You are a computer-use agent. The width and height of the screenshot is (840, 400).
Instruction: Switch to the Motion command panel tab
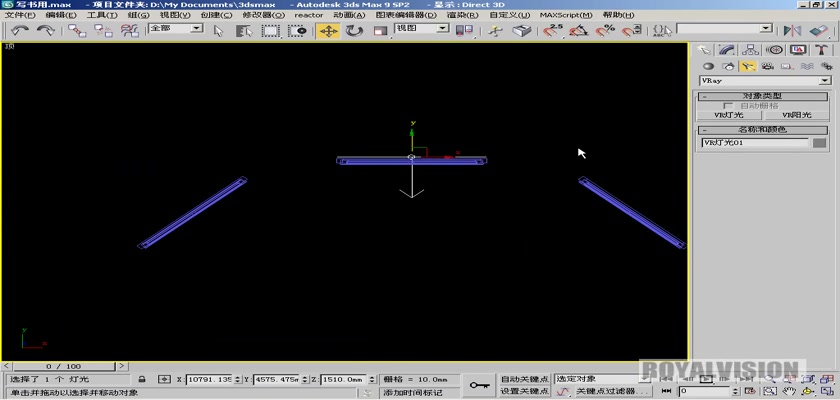[774, 50]
